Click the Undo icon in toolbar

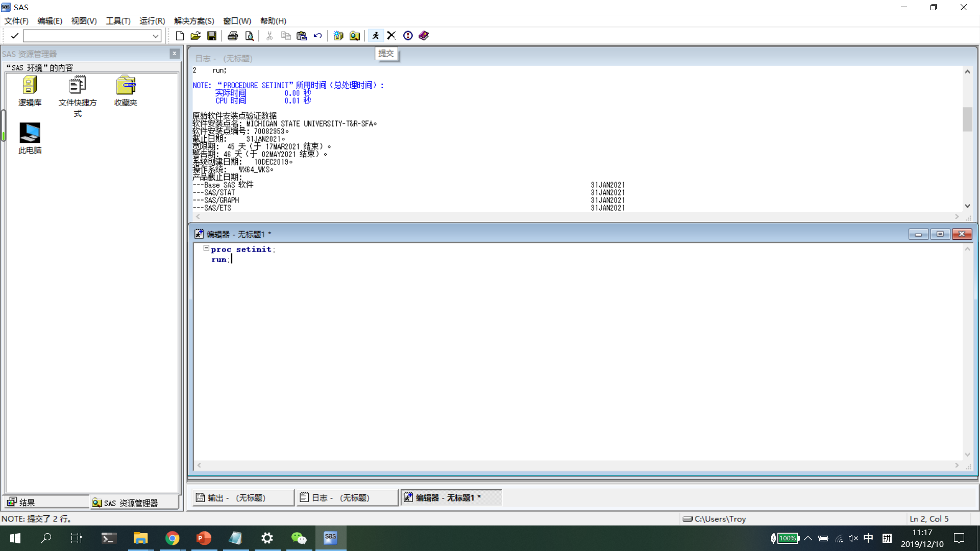pos(318,36)
